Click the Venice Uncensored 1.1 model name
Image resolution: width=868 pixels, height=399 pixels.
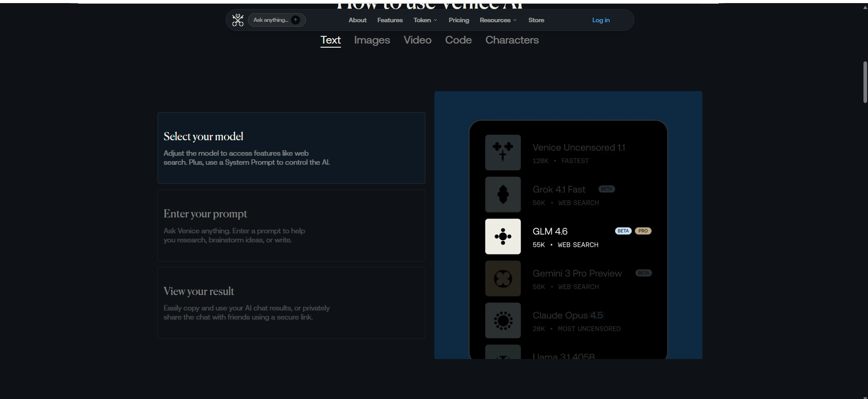tap(578, 148)
